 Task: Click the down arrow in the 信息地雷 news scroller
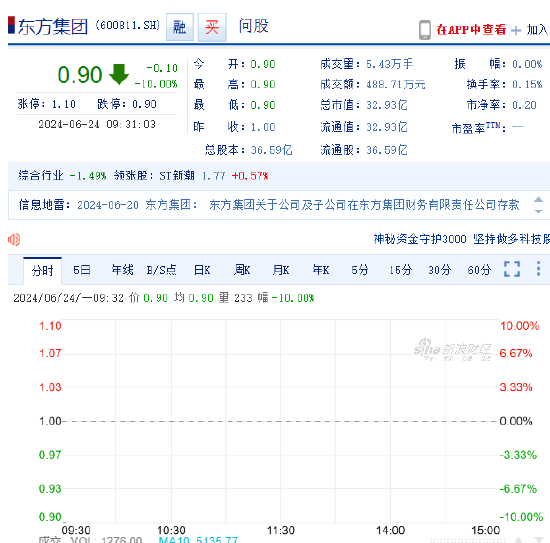click(x=538, y=211)
